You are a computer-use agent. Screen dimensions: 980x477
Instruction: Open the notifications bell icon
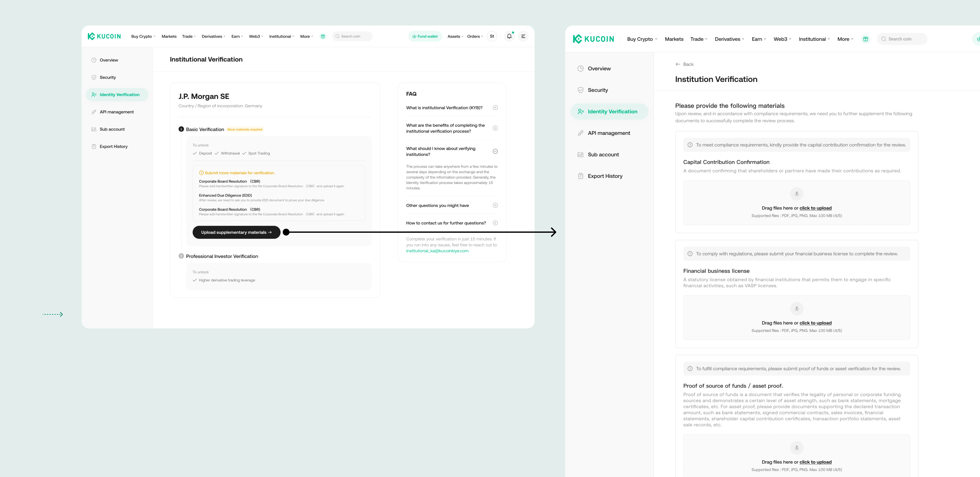[x=509, y=36]
